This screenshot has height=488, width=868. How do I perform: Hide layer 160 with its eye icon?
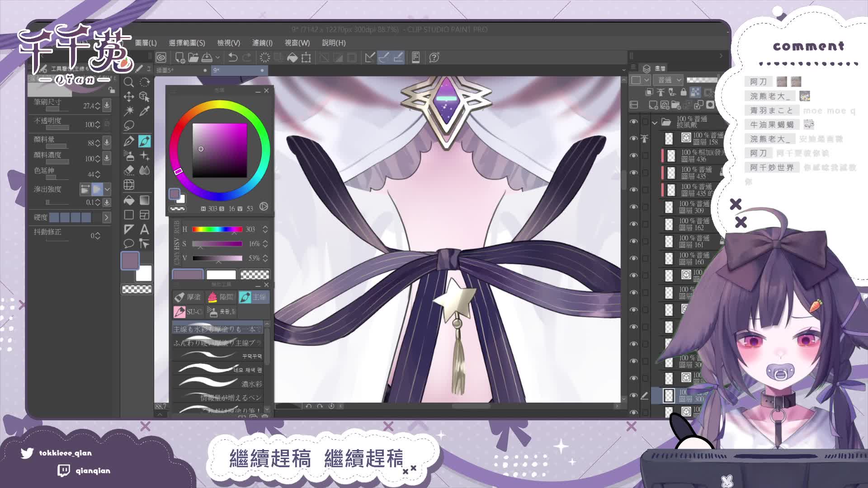click(634, 258)
